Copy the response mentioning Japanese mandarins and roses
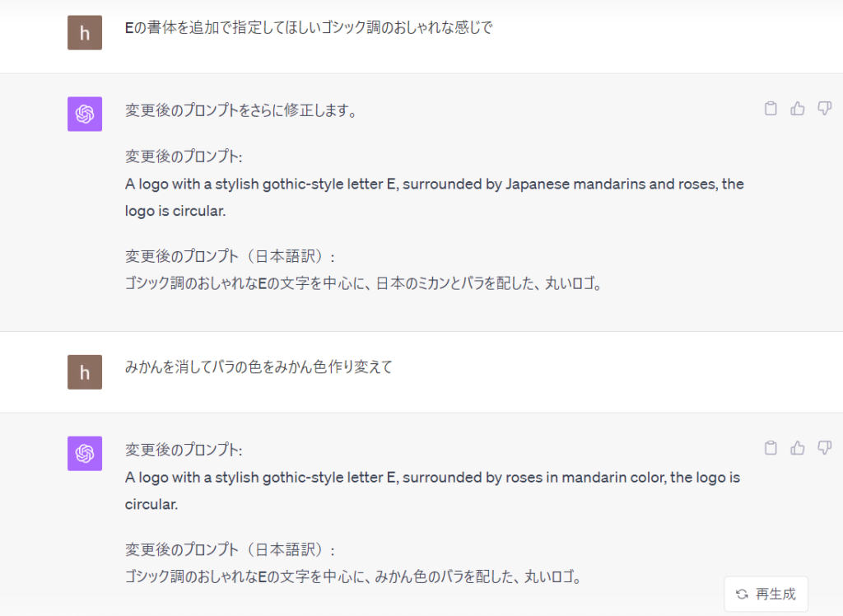 pos(771,109)
